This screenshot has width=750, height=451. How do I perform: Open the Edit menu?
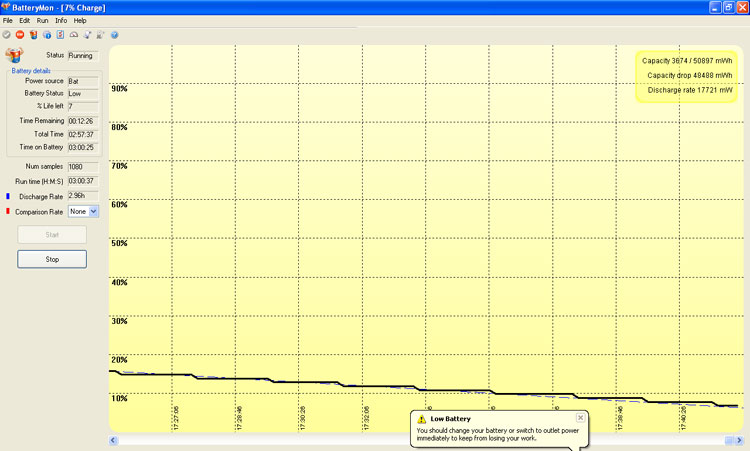coord(24,21)
